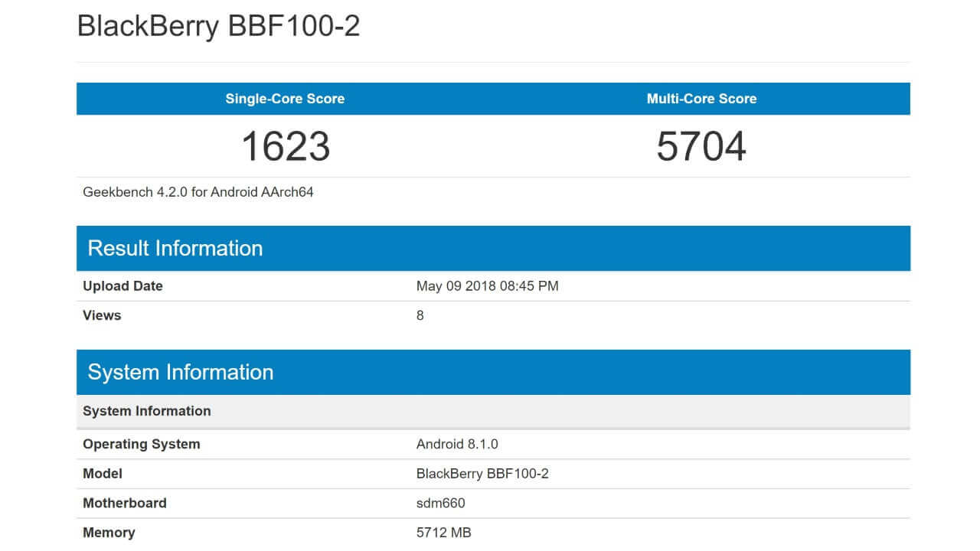980x551 pixels.
Task: Click the blue System Information section header
Action: 181,372
